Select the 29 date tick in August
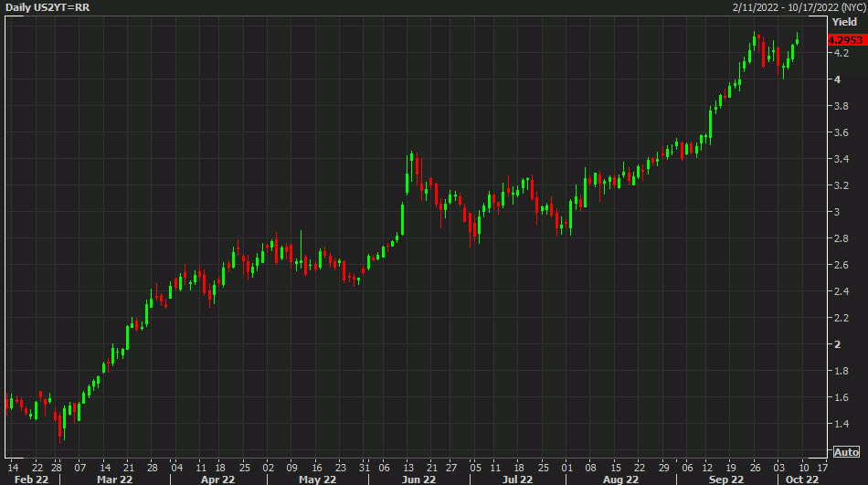868x485 pixels. (663, 468)
